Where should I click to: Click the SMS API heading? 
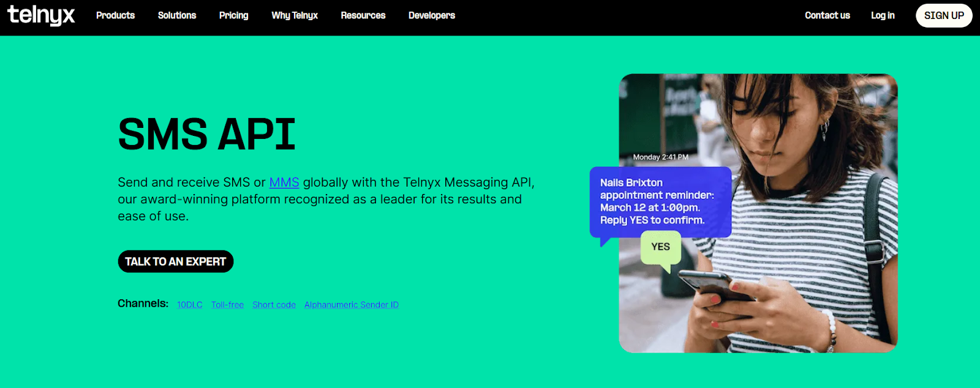(x=207, y=134)
